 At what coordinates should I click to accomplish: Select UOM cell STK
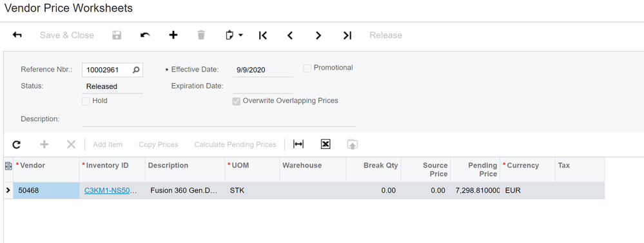click(x=252, y=190)
